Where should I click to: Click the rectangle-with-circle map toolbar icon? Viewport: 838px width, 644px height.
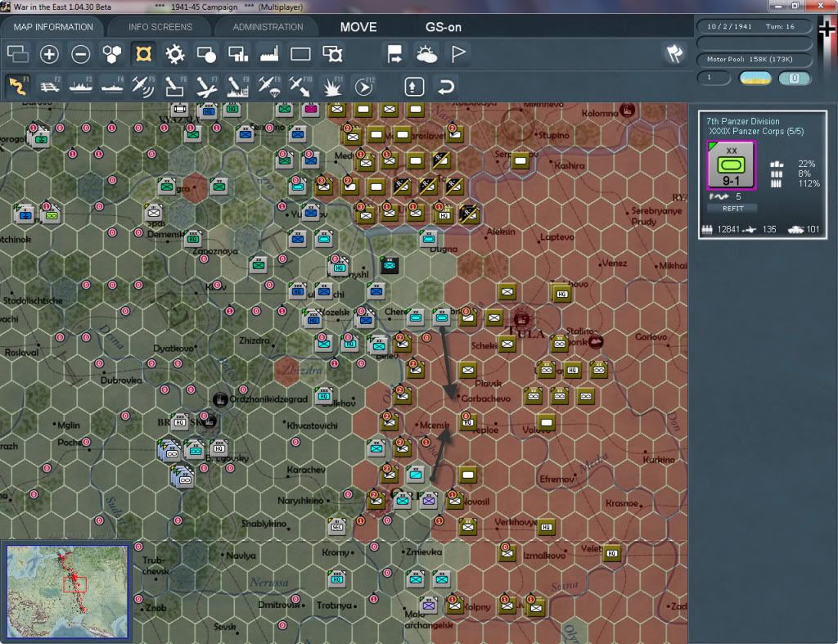click(x=206, y=54)
